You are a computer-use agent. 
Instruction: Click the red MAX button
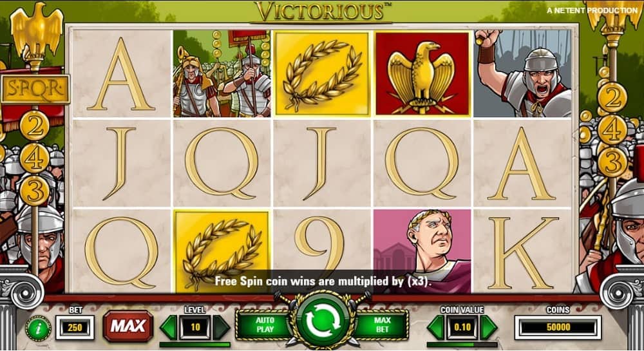128,327
